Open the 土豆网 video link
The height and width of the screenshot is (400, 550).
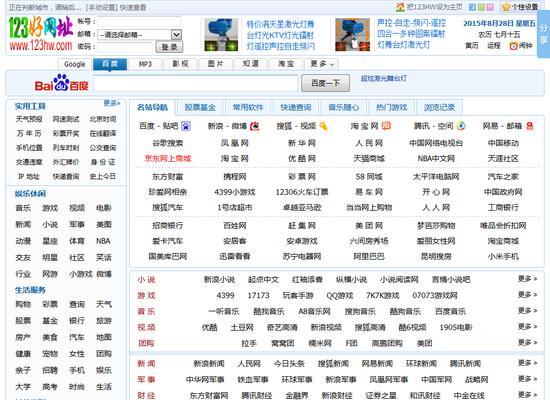point(242,327)
